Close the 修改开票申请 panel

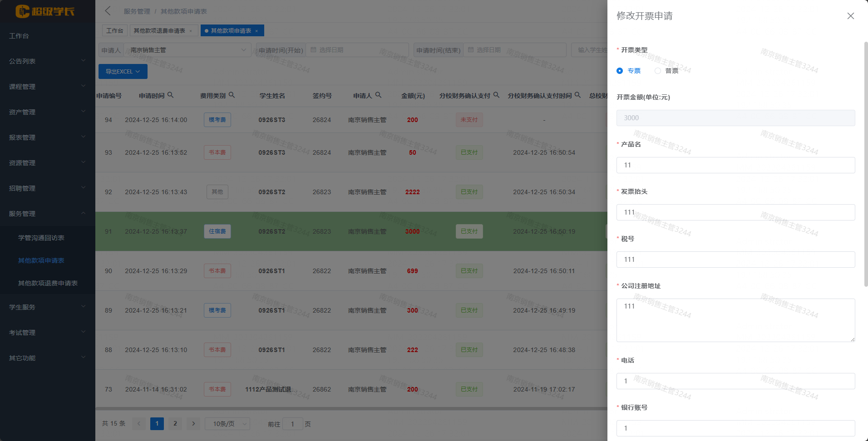pyautogui.click(x=850, y=16)
